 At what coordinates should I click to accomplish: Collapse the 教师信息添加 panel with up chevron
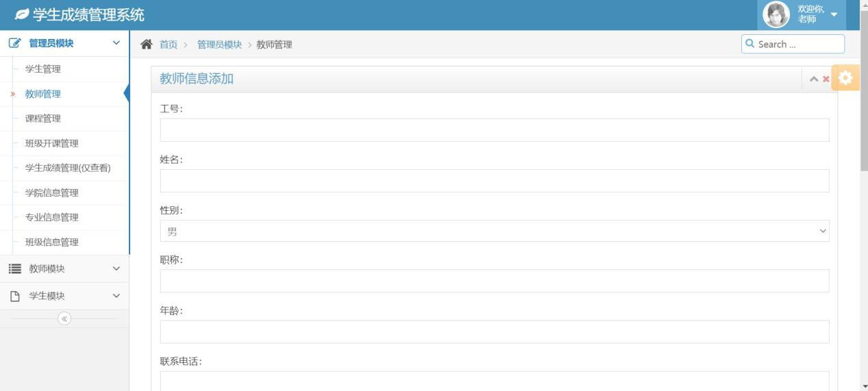click(814, 79)
